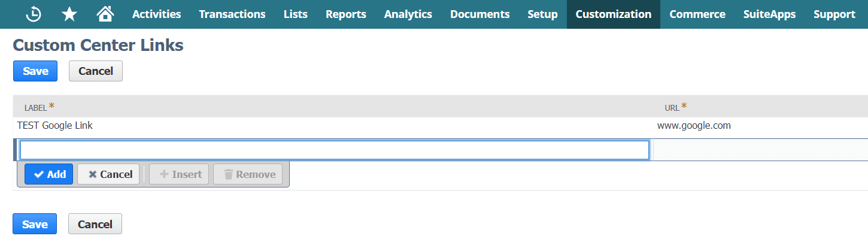This screenshot has width=868, height=251.
Task: Go to the Home icon
Action: [105, 14]
